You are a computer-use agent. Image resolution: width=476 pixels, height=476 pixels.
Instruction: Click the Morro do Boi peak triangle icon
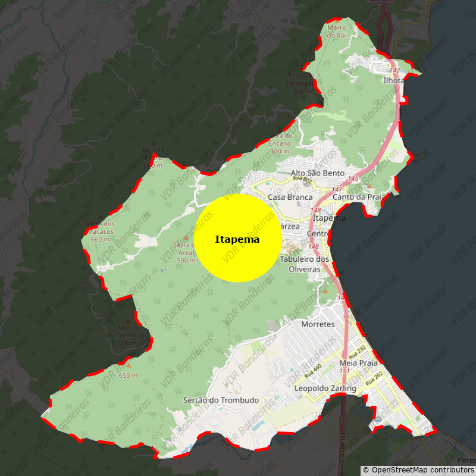point(337,21)
